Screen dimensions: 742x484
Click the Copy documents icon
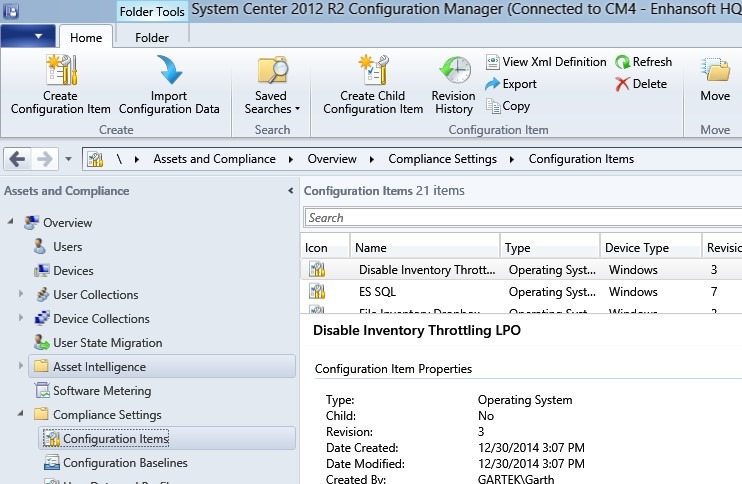pos(493,106)
